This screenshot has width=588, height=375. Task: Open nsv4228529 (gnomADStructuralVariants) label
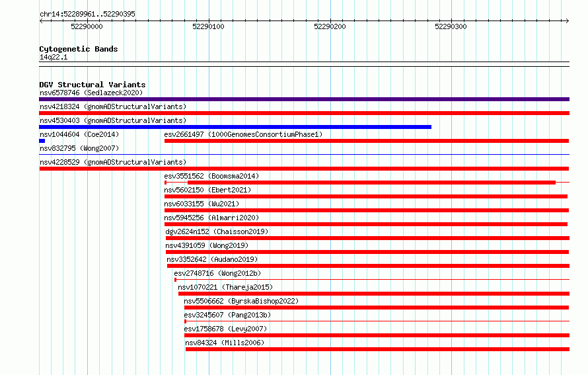pos(113,162)
